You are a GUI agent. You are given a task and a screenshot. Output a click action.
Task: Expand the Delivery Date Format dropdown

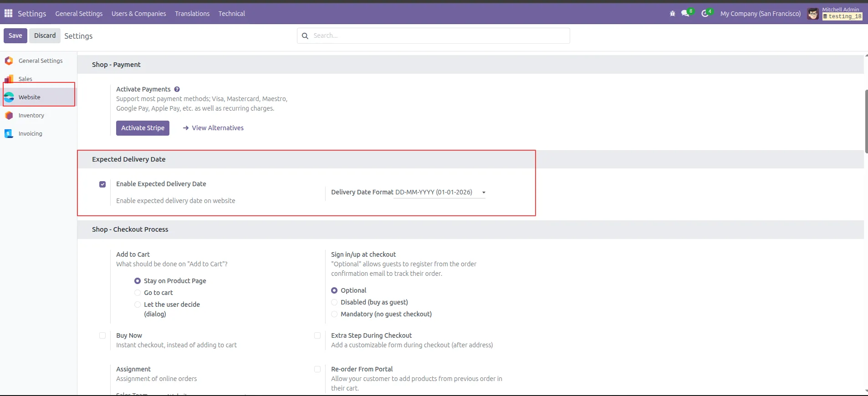pos(439,193)
